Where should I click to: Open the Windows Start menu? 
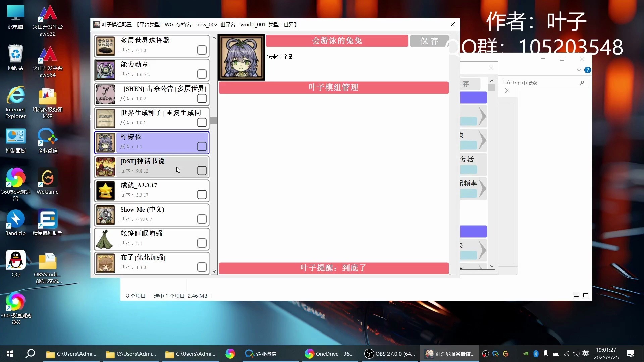coord(10,354)
